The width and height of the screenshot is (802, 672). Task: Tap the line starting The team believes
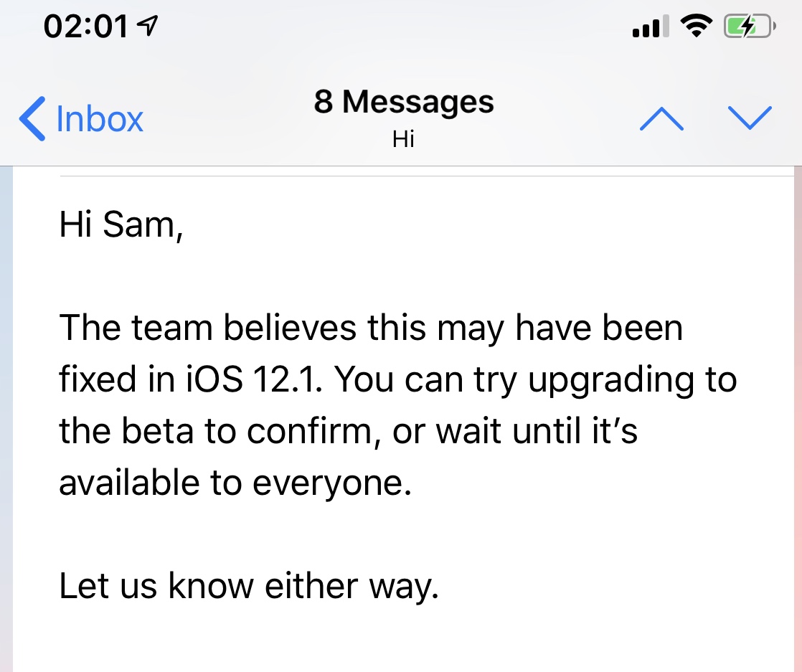coord(371,328)
